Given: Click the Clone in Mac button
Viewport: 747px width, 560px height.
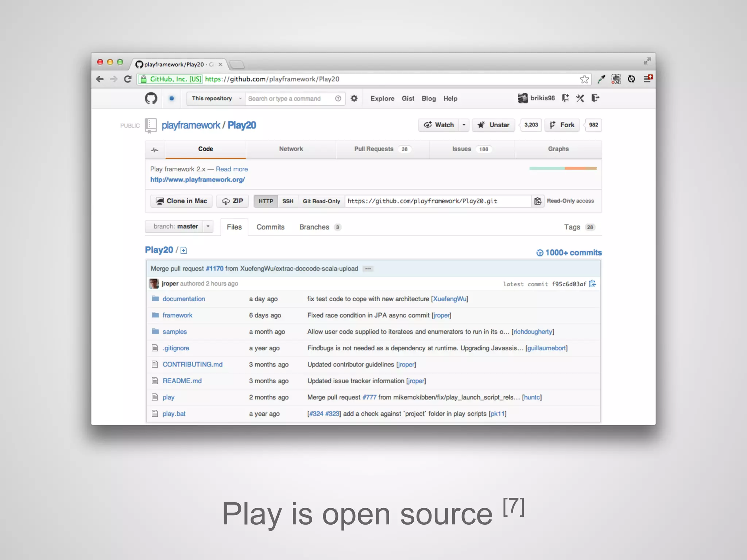Looking at the screenshot, I should [182, 201].
